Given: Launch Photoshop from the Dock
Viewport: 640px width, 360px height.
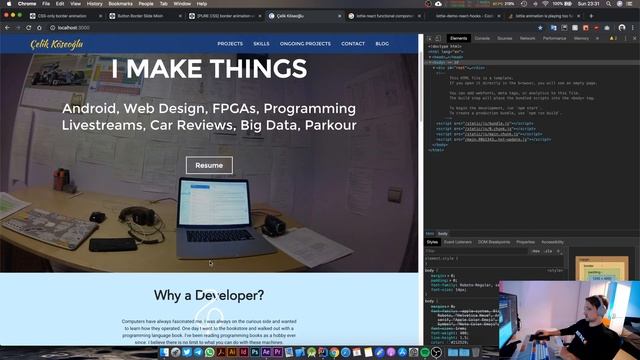Looking at the screenshot, I should tap(255, 352).
